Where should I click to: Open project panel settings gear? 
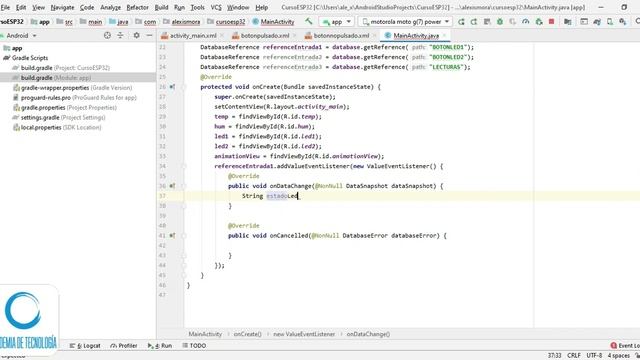pyautogui.click(x=136, y=36)
